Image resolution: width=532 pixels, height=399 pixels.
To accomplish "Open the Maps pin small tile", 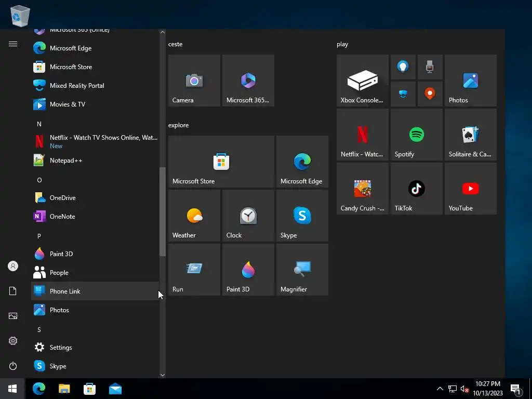I will pyautogui.click(x=430, y=94).
